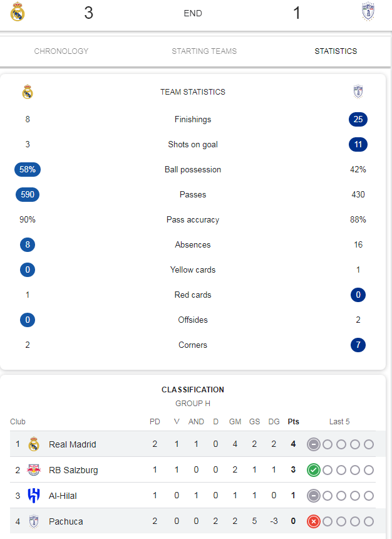Click Al-Hilal logo in classification table

[x=34, y=496]
